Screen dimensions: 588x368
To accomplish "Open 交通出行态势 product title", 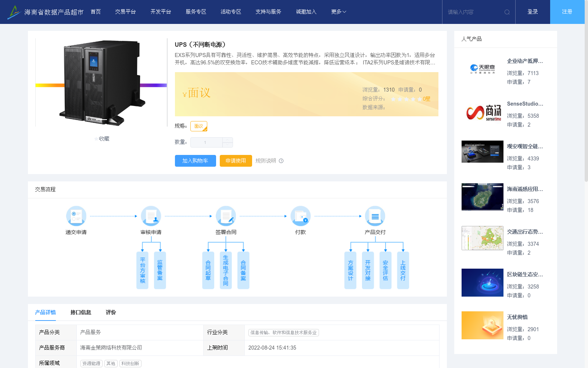I will tap(525, 232).
